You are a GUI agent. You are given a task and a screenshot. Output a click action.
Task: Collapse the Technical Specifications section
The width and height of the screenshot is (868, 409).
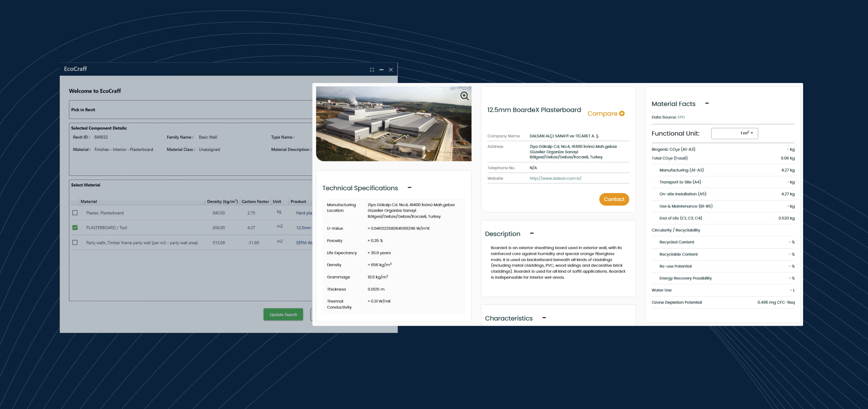(x=409, y=188)
